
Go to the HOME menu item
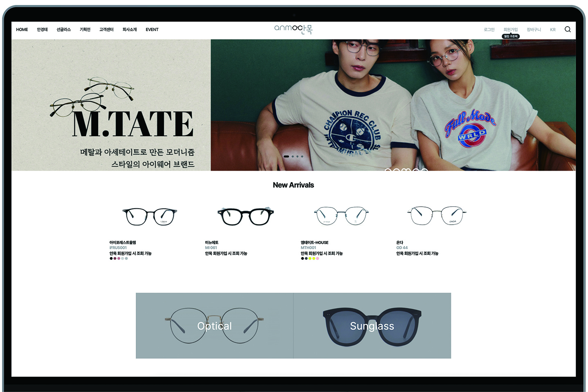click(22, 29)
